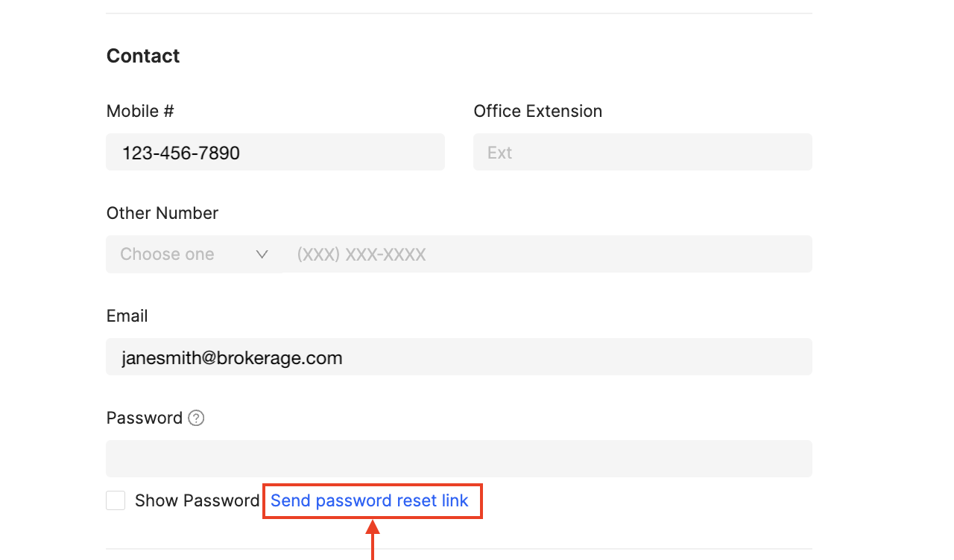The image size is (954, 560).
Task: Click the chevron arrow beside Choose one
Action: [262, 255]
